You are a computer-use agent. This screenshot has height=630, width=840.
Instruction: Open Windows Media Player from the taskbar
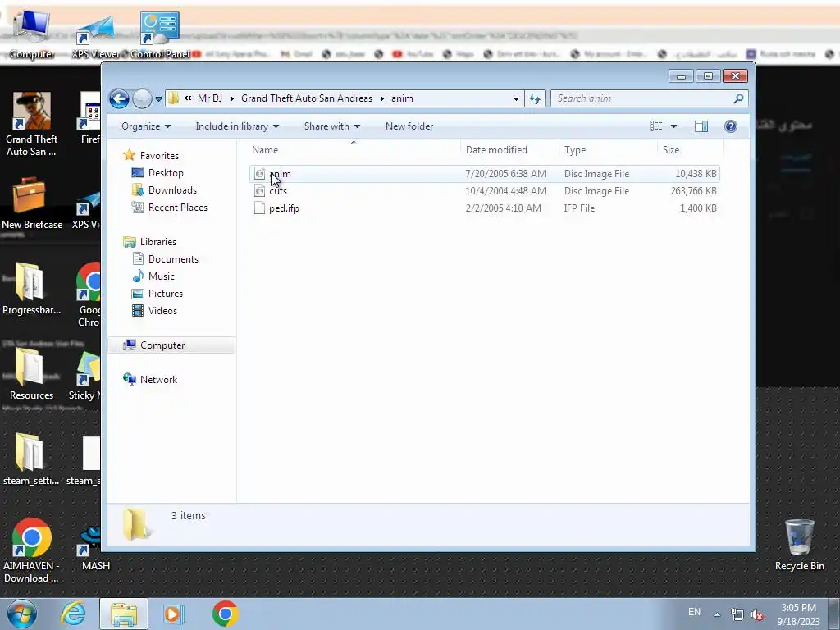(173, 614)
